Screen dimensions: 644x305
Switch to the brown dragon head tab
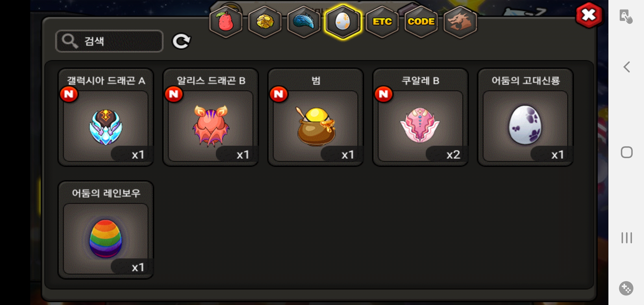click(x=460, y=22)
